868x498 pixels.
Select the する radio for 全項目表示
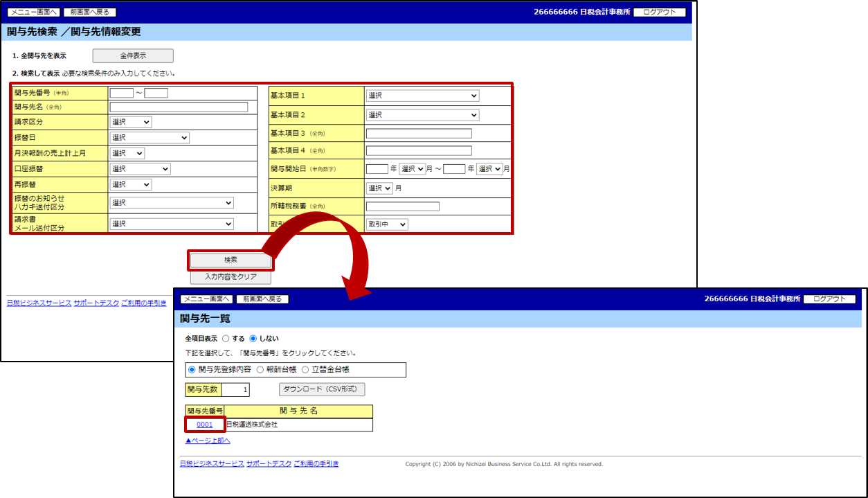tap(226, 339)
